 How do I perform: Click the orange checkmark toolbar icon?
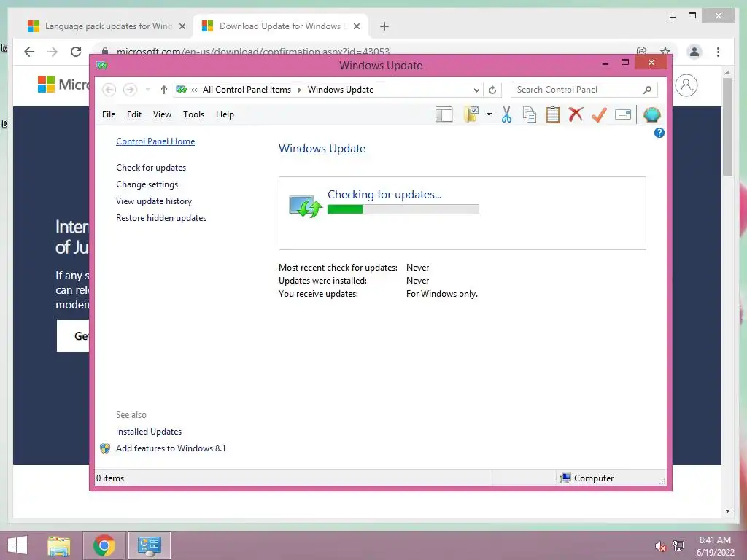point(600,114)
